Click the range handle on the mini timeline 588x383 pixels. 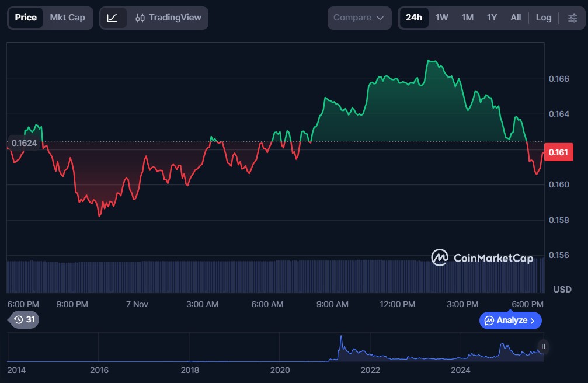[x=543, y=347]
